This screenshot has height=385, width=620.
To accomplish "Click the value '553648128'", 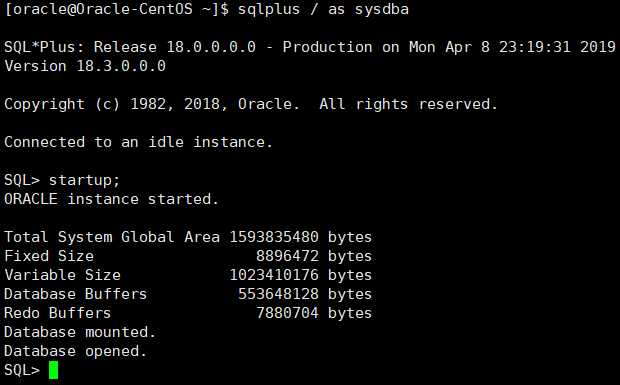I will coord(278,294).
